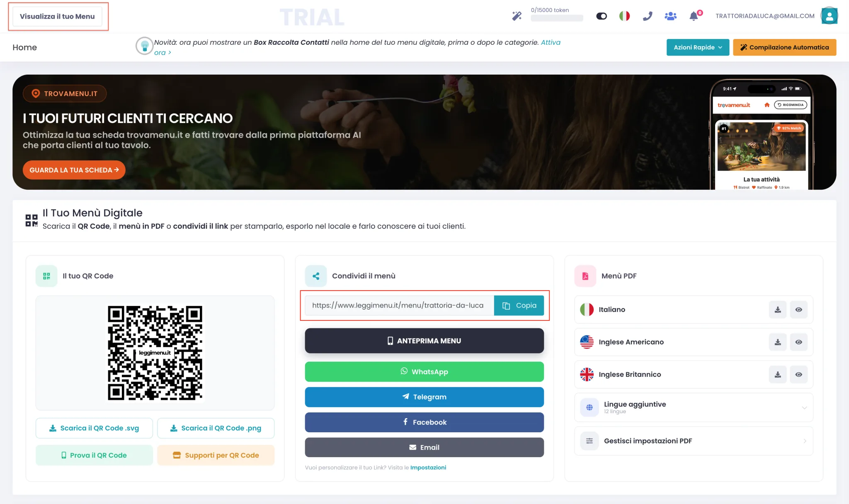This screenshot has height=504, width=849.
Task: Click the phone mockup image in banner
Action: pyautogui.click(x=762, y=135)
